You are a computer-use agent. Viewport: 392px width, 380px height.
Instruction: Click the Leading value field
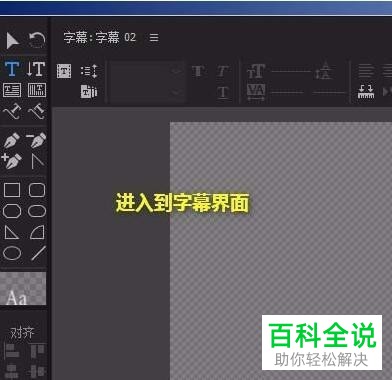(x=329, y=92)
